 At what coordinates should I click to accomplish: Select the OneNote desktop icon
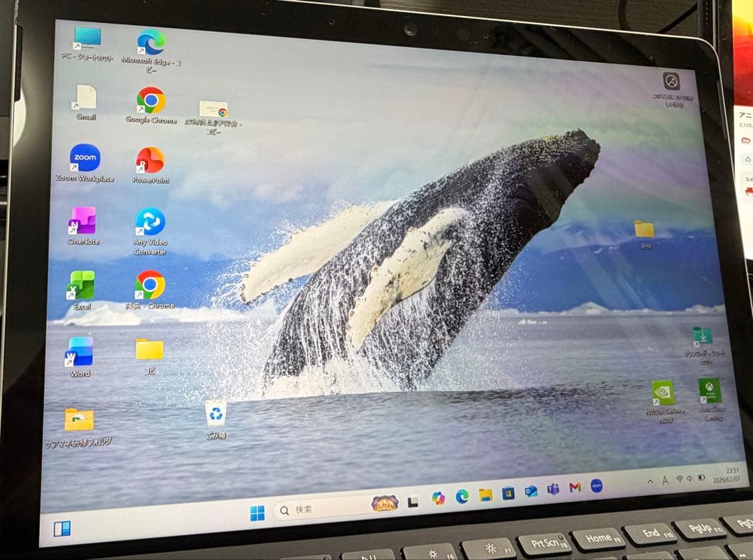click(x=82, y=222)
